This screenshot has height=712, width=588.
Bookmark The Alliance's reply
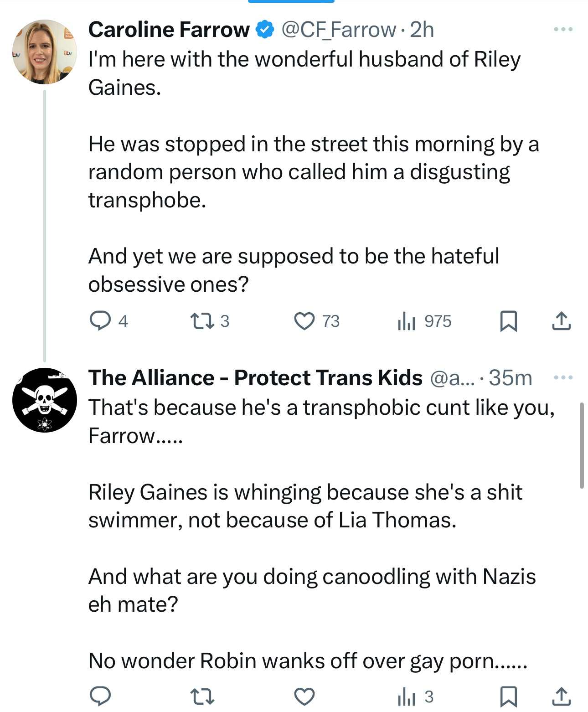[x=508, y=697]
